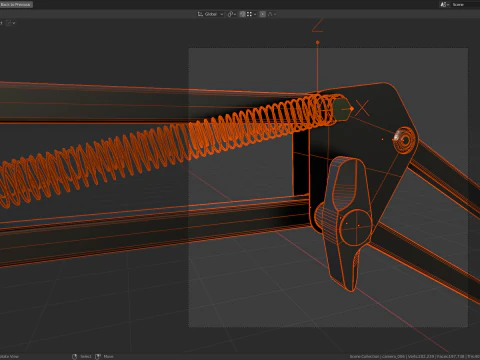Viewport: 480px width, 360px height.
Task: Click the pivot bolt on the lamp bracket
Action: pos(404,140)
